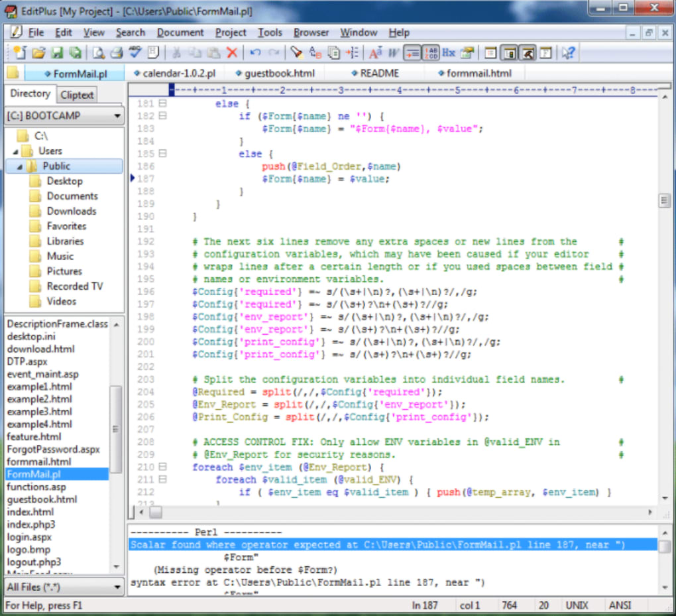Select guestbook.html in the file list
676x616 pixels.
(42, 499)
